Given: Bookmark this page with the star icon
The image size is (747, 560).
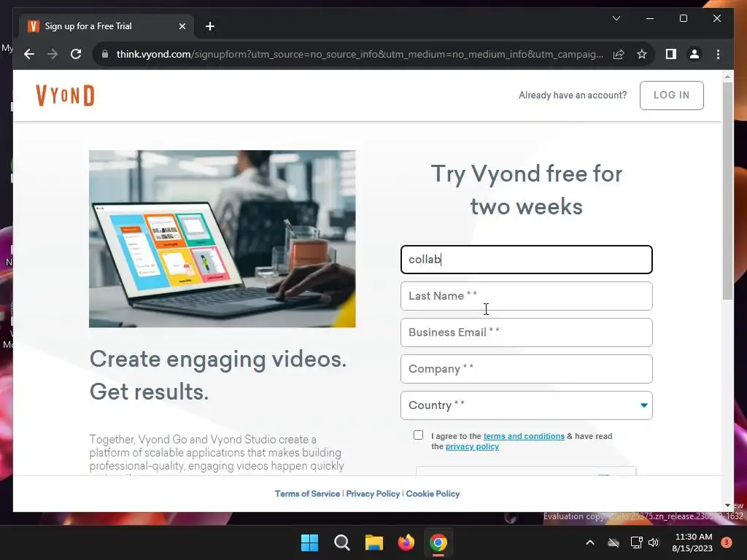Looking at the screenshot, I should [x=642, y=54].
